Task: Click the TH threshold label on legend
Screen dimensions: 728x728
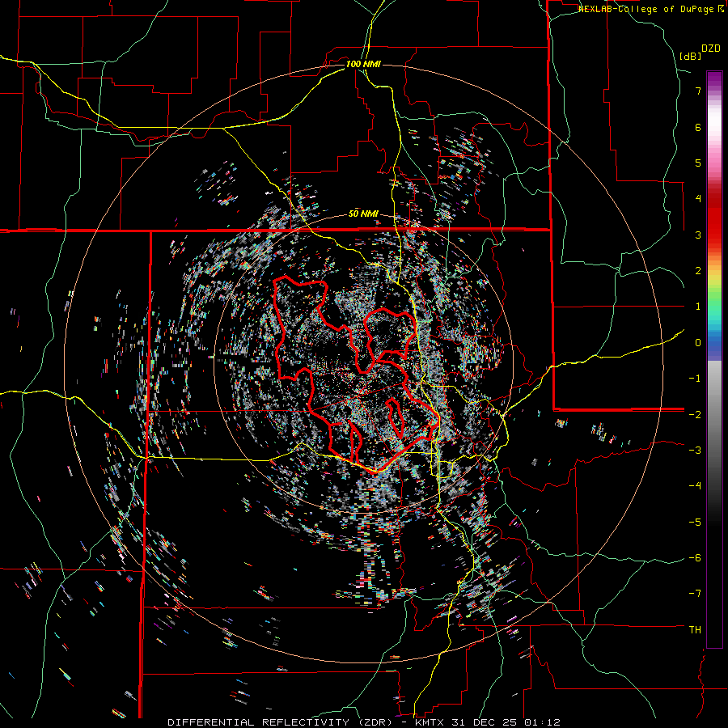Action: 695,629
